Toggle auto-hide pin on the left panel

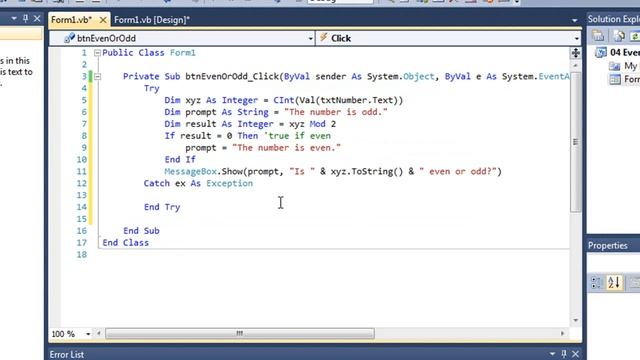[x=26, y=18]
